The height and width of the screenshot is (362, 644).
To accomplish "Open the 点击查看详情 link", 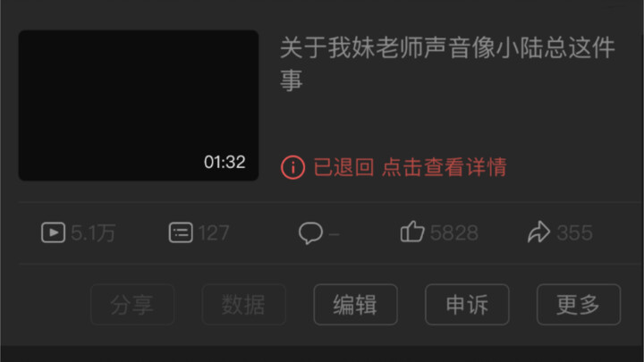I will [x=445, y=167].
